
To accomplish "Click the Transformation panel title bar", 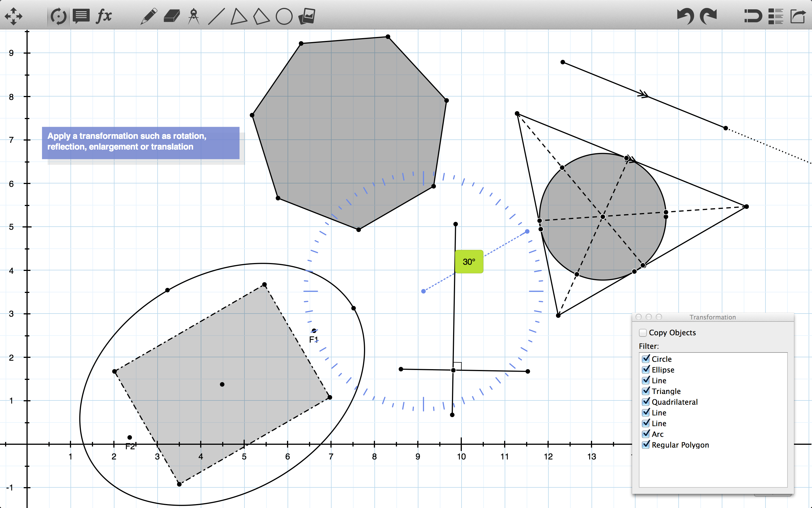I will (713, 317).
